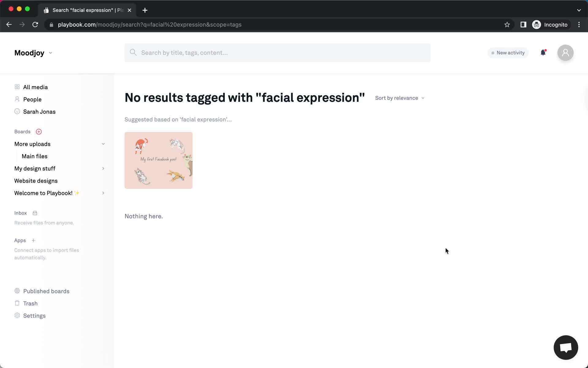Screen dimensions: 588x368
Task: Click the All media sidebar icon
Action: (17, 87)
